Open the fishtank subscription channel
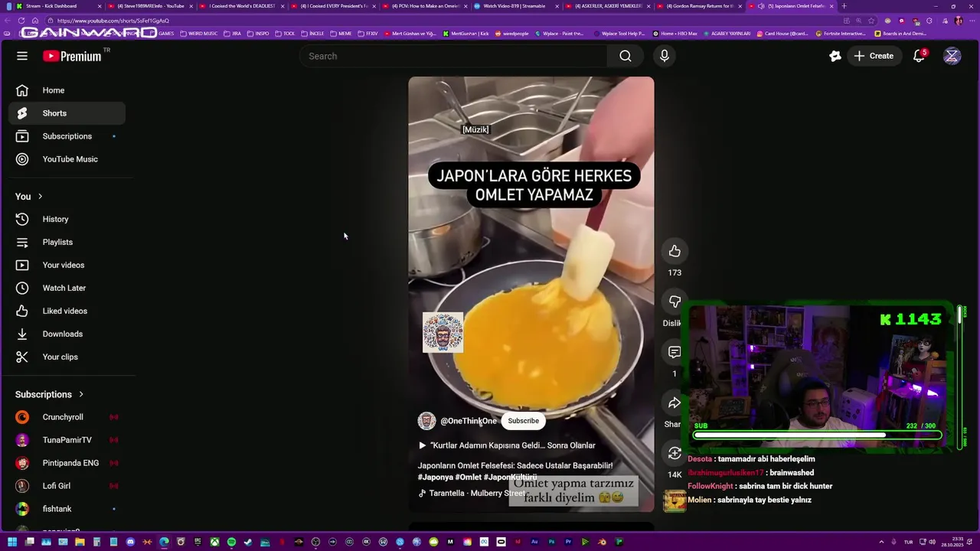The image size is (980, 551). (x=67, y=509)
